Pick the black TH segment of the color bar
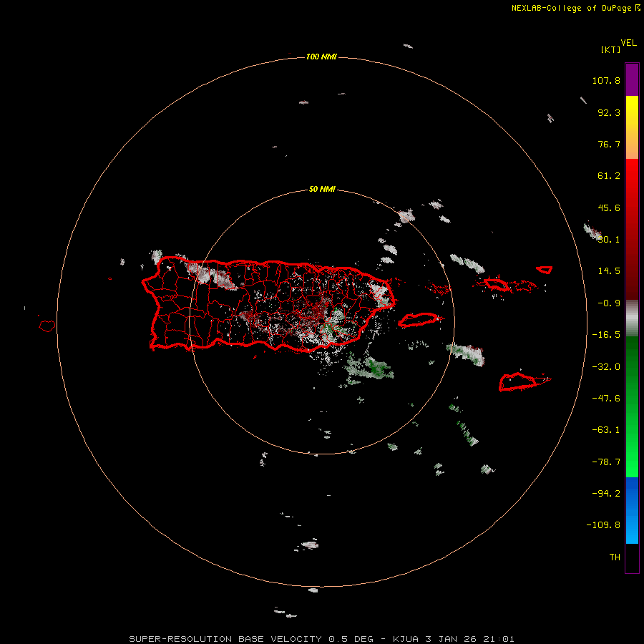Screen dimensions: 644x644 (x=632, y=557)
